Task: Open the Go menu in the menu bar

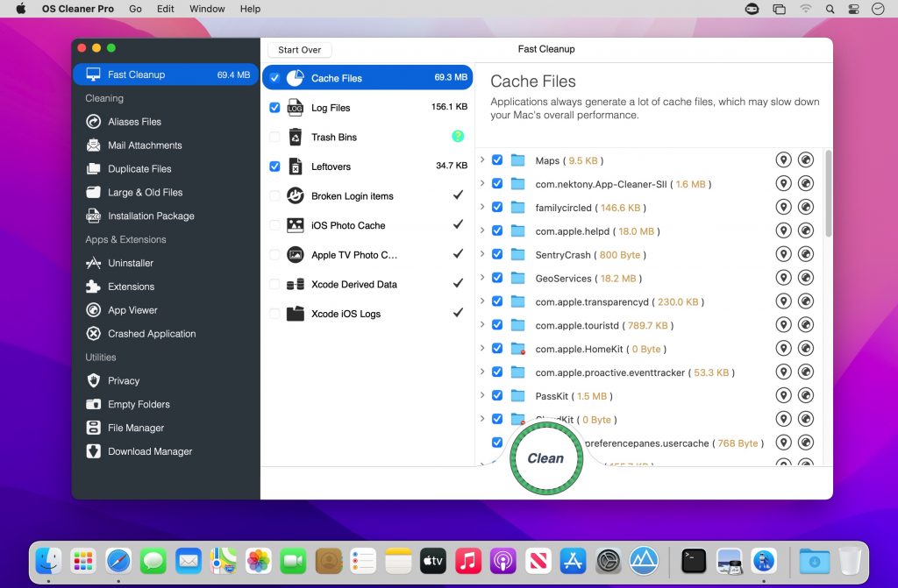Action: 135,9
